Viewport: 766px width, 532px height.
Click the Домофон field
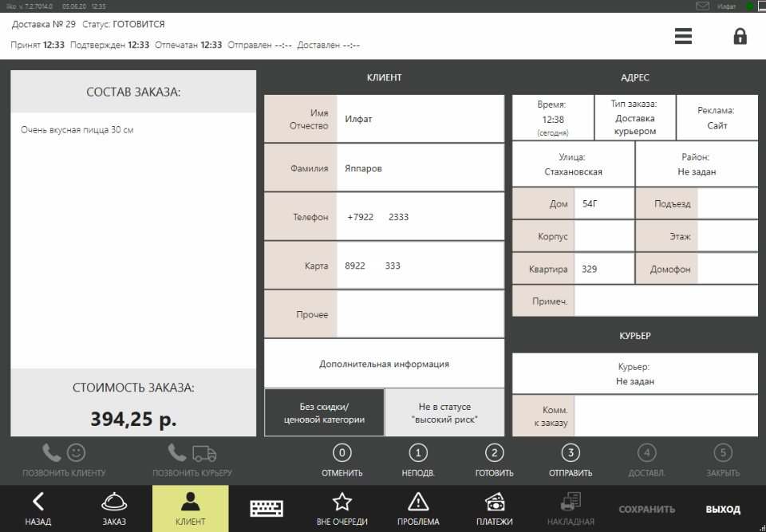[728, 269]
